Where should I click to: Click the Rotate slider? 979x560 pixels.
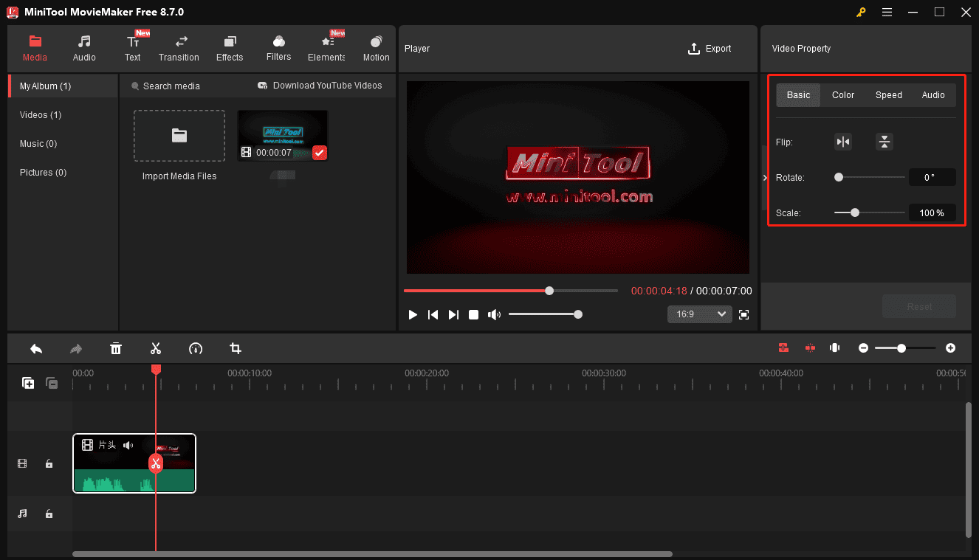[x=870, y=177]
